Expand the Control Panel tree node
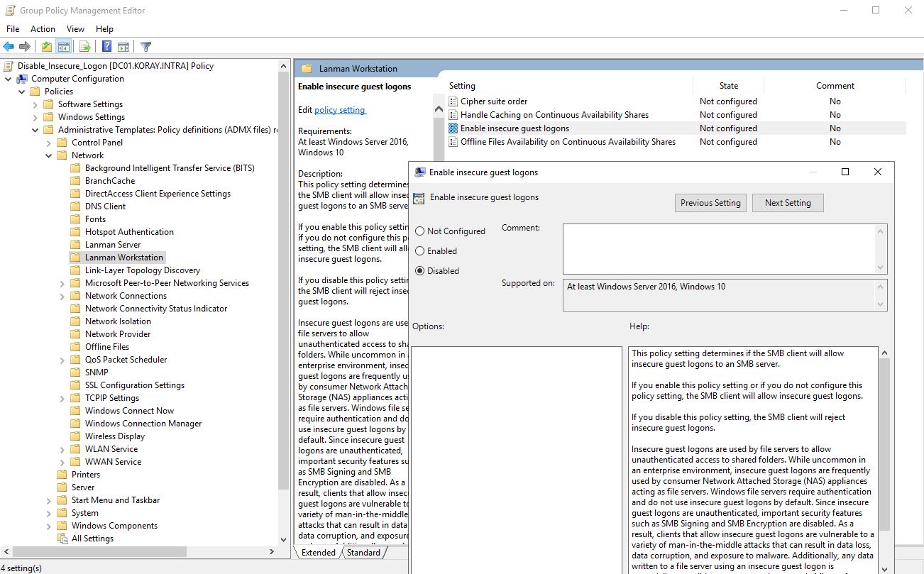The width and height of the screenshot is (924, 574). point(49,143)
